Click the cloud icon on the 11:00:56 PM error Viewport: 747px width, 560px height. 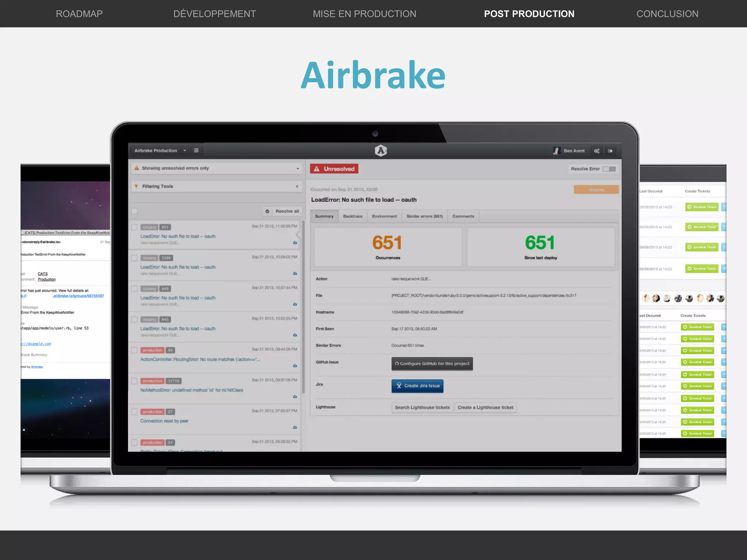(x=295, y=243)
